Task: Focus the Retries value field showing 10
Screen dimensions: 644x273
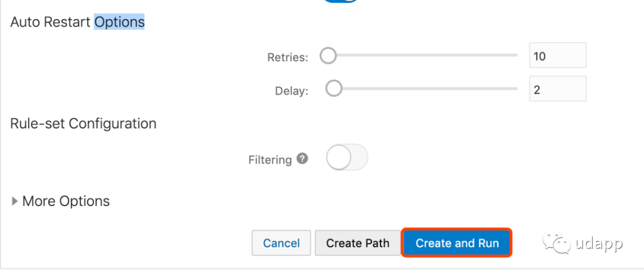Action: coord(558,55)
